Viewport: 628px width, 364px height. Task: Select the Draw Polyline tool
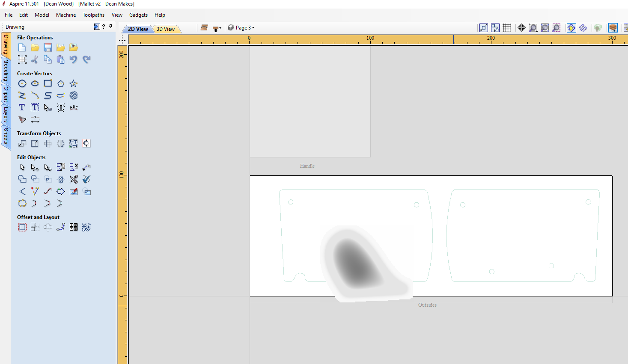22,95
